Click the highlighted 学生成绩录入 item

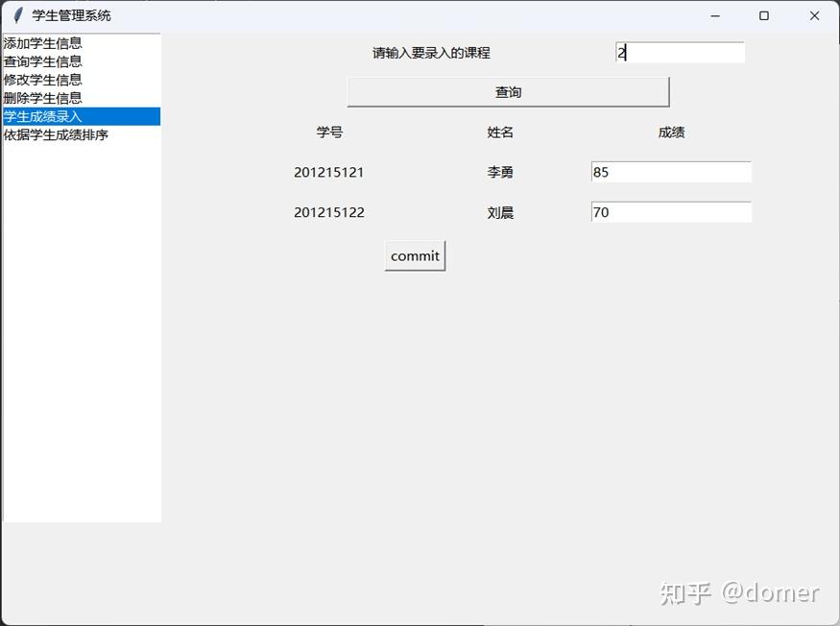(82, 116)
